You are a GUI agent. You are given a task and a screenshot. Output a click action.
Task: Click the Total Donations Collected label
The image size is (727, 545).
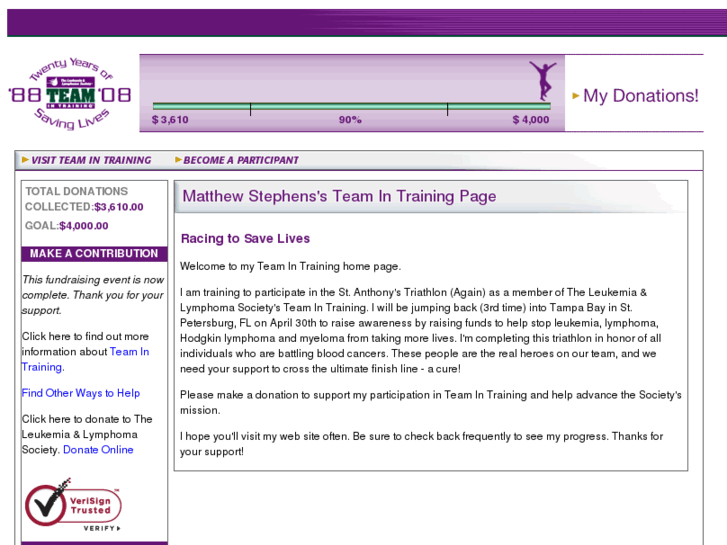77,199
